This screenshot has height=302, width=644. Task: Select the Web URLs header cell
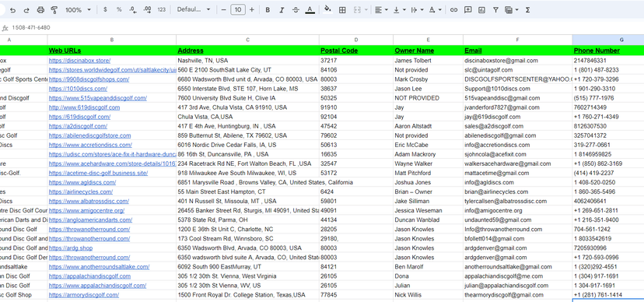pos(112,51)
